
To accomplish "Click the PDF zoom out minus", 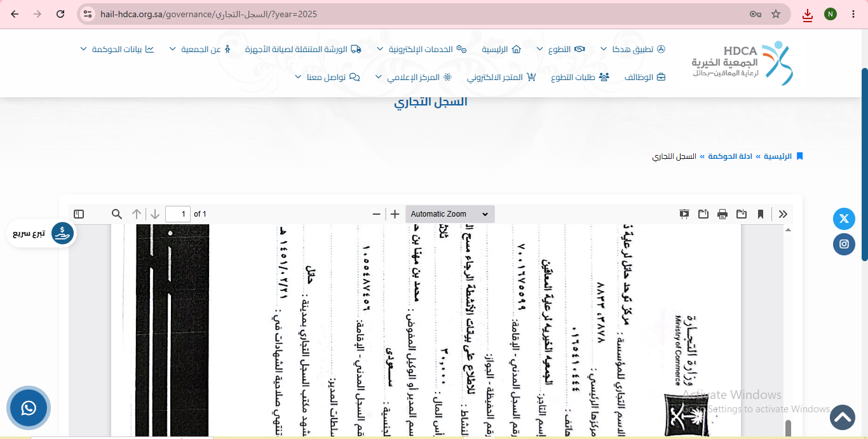I will click(376, 214).
